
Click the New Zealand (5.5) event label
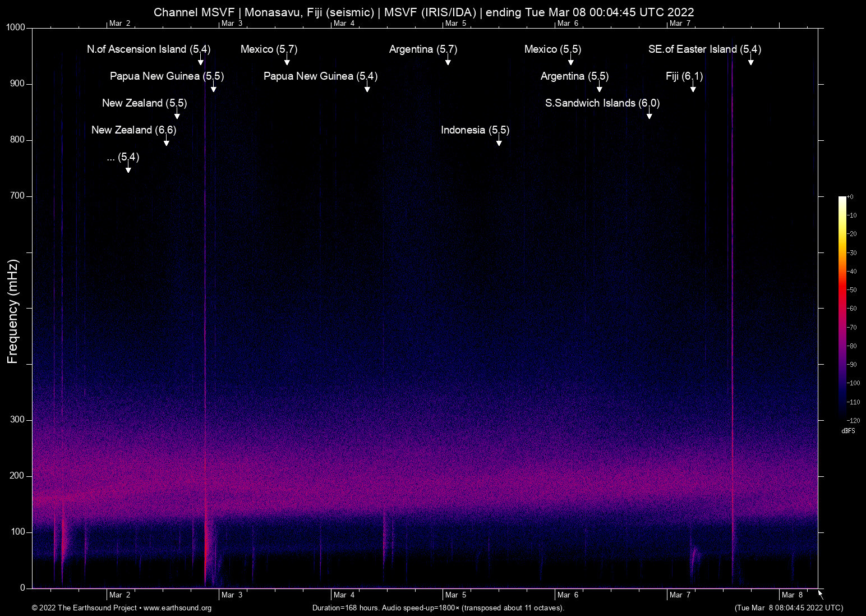coord(144,103)
